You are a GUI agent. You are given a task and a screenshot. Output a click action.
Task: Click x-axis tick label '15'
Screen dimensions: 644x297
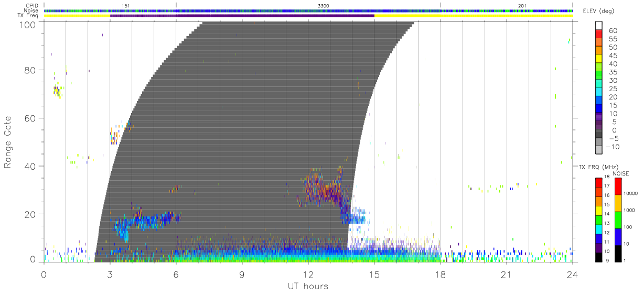pyautogui.click(x=374, y=275)
